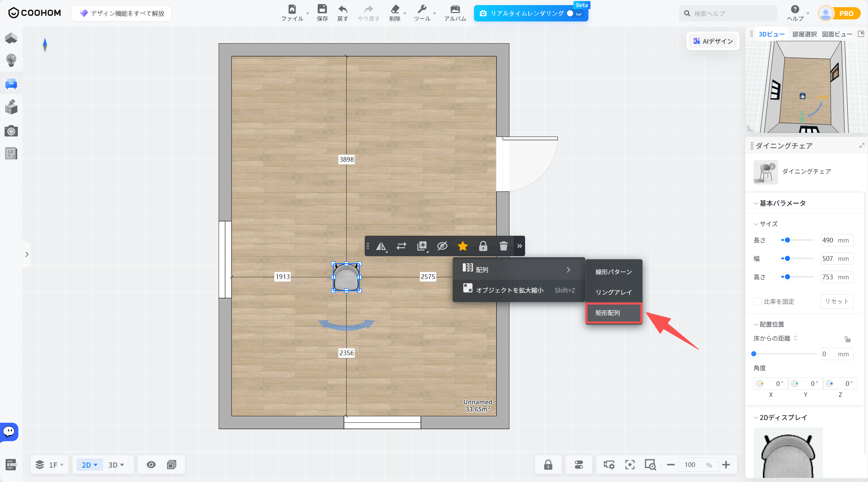Choose オブジェクトを拡大縮小 menu entry

(x=519, y=290)
